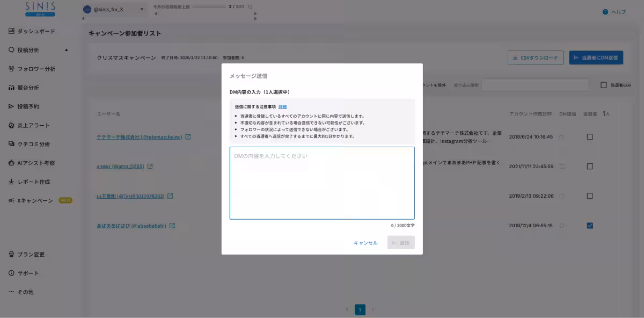644x318 pixels.
Task: Open 競合分析 from the sidebar
Action: click(x=31, y=87)
